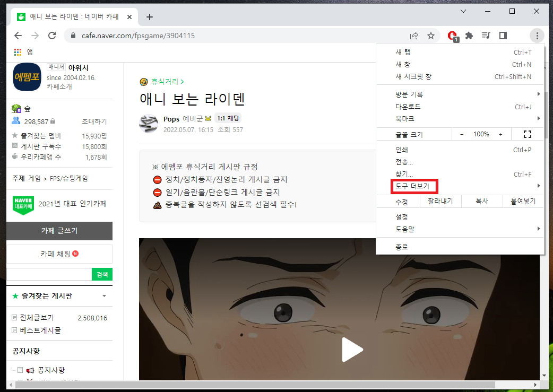Decrease zoom with the minus button
Screen dimensions: 553x392
[x=462, y=134]
